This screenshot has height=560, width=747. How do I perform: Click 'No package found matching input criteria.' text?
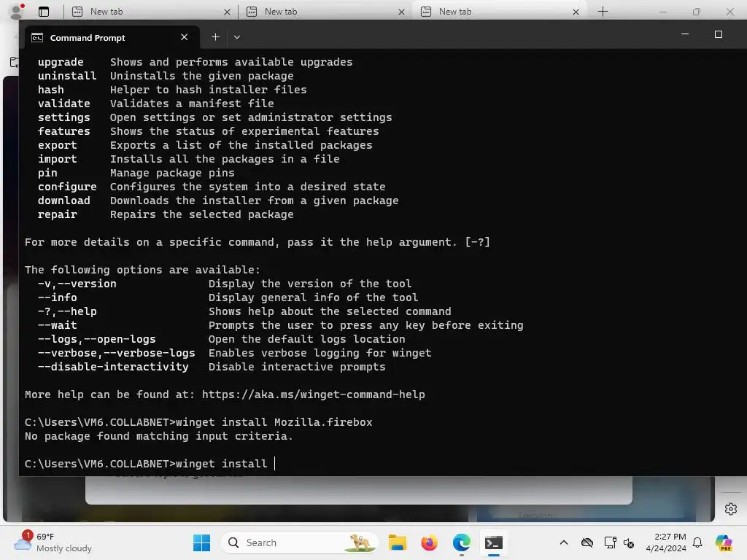(x=158, y=436)
